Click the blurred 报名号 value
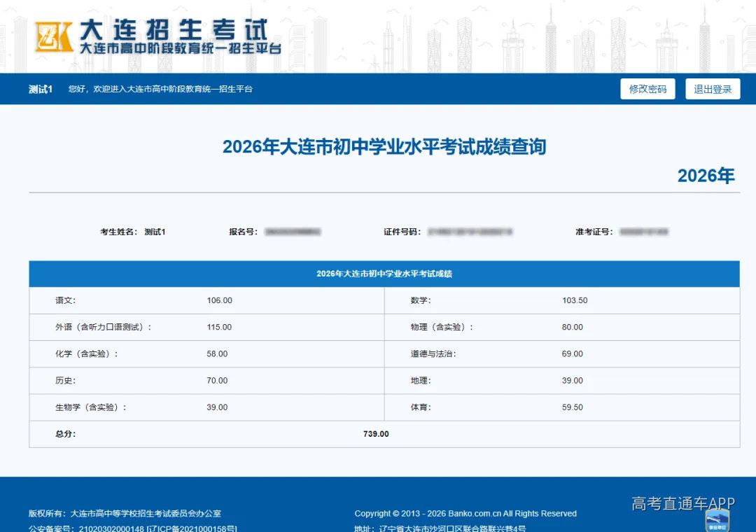This screenshot has height=532, width=756. coord(293,232)
